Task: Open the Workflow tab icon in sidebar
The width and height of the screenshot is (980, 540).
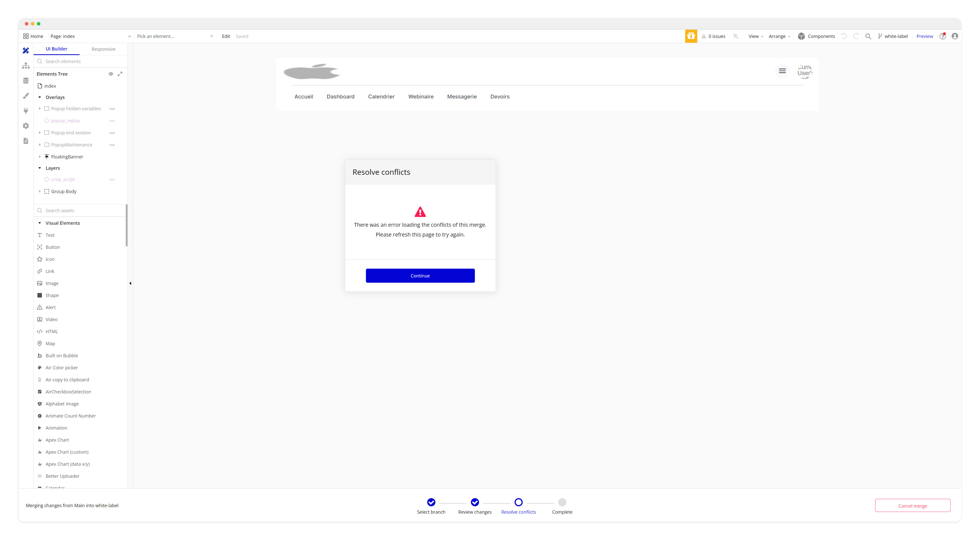Action: (x=26, y=66)
